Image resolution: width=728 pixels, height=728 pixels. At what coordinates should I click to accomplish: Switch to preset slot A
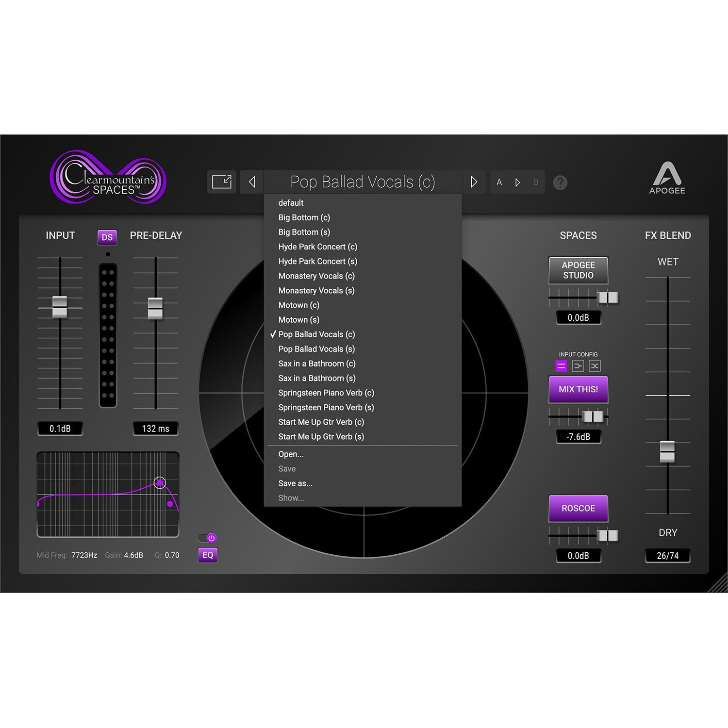[x=499, y=182]
